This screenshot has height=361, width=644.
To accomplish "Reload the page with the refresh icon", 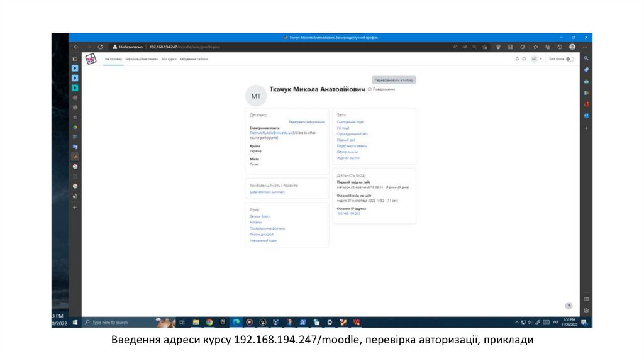I will click(100, 47).
